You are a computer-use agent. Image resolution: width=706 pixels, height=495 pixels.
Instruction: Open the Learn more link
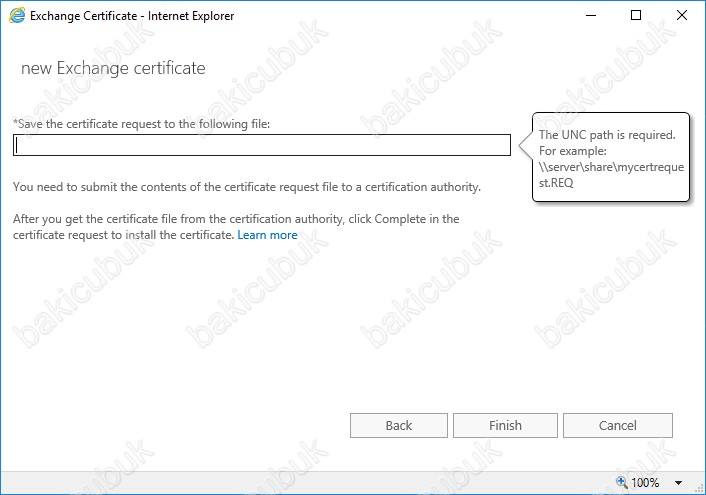(267, 235)
